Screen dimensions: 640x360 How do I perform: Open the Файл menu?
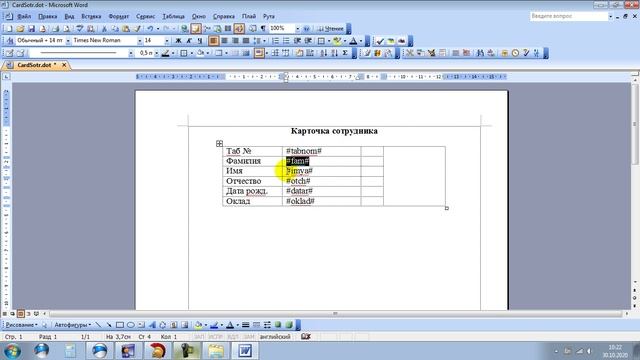(x=24, y=16)
